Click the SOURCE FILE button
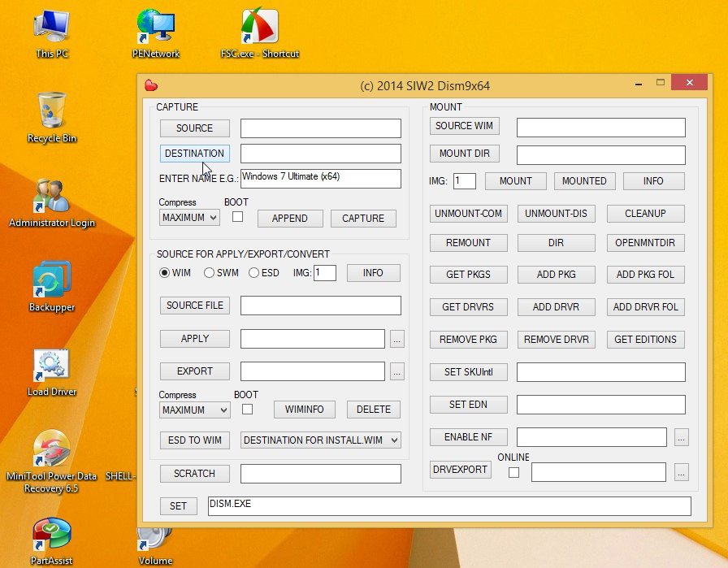Viewport: 728px width, 568px height. [x=194, y=306]
